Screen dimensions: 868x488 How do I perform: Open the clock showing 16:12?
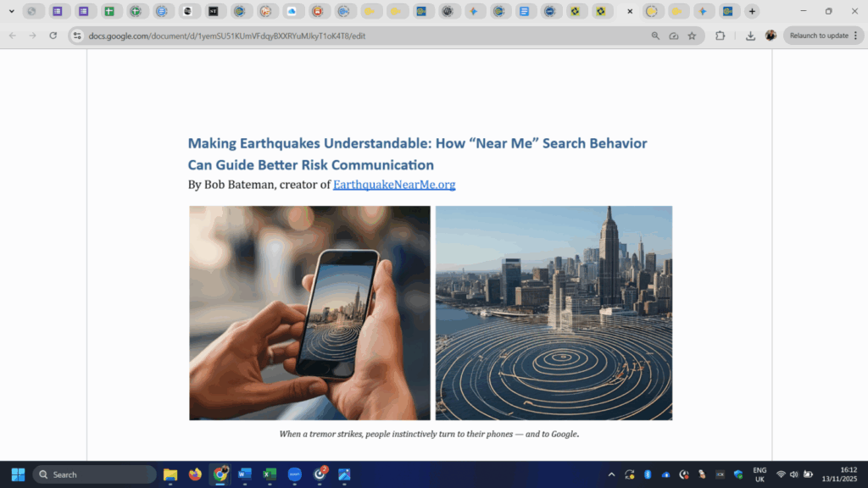click(839, 474)
